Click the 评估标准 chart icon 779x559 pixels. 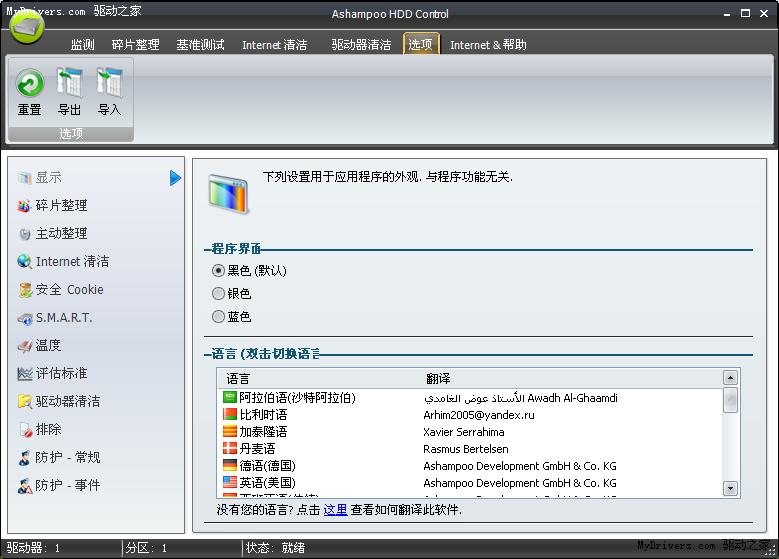click(x=24, y=374)
